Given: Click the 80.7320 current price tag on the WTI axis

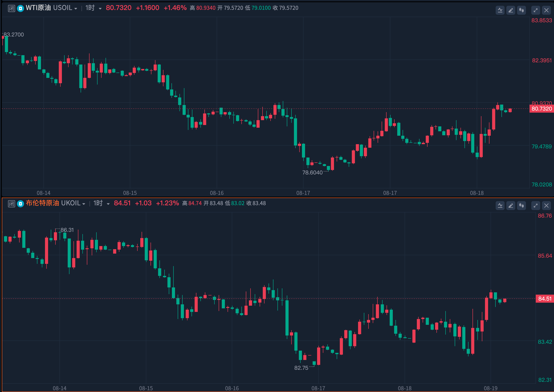Looking at the screenshot, I should (x=542, y=109).
